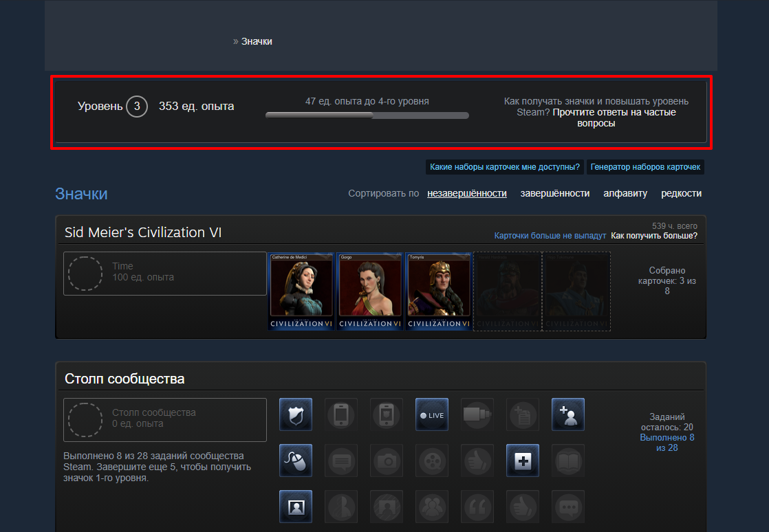
Task: Click the shield badge task icon
Action: pyautogui.click(x=296, y=414)
